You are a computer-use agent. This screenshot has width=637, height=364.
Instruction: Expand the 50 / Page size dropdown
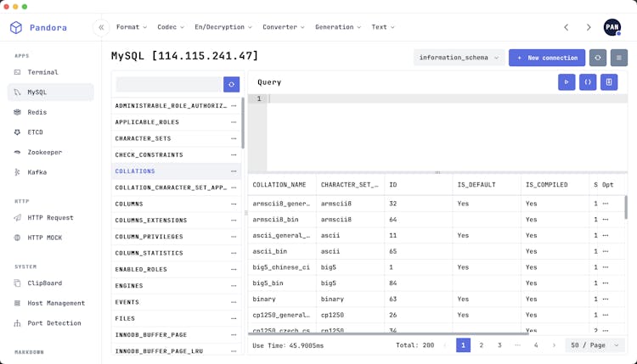[595, 345]
